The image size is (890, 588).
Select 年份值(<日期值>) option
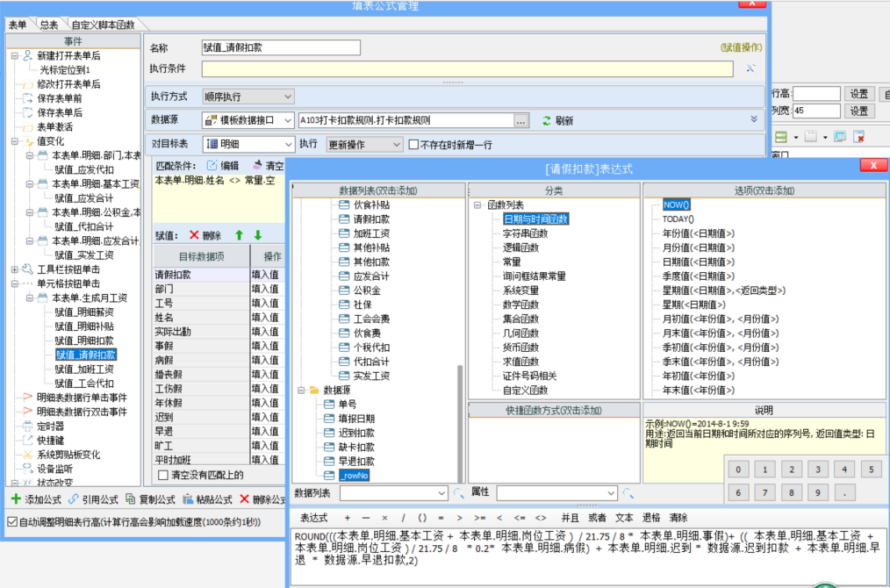tap(698, 233)
